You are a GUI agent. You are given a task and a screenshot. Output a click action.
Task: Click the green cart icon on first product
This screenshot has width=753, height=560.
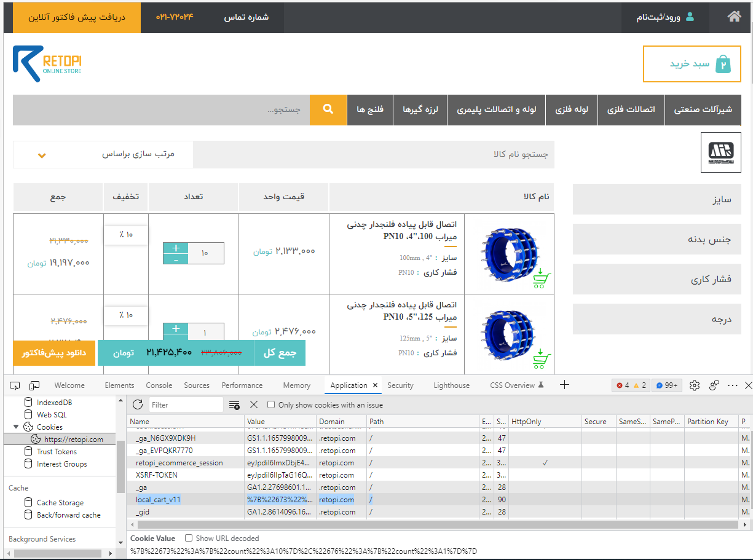click(541, 278)
